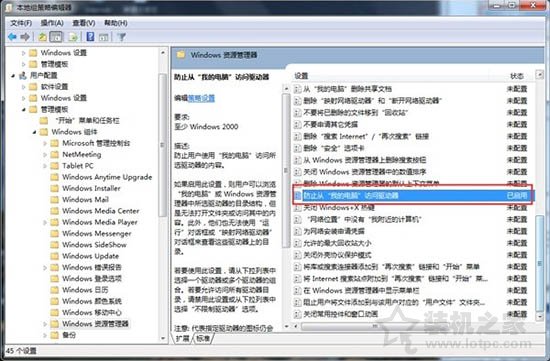This screenshot has height=361, width=550.
Task: Open the 文件(F) menu
Action: (x=21, y=23)
